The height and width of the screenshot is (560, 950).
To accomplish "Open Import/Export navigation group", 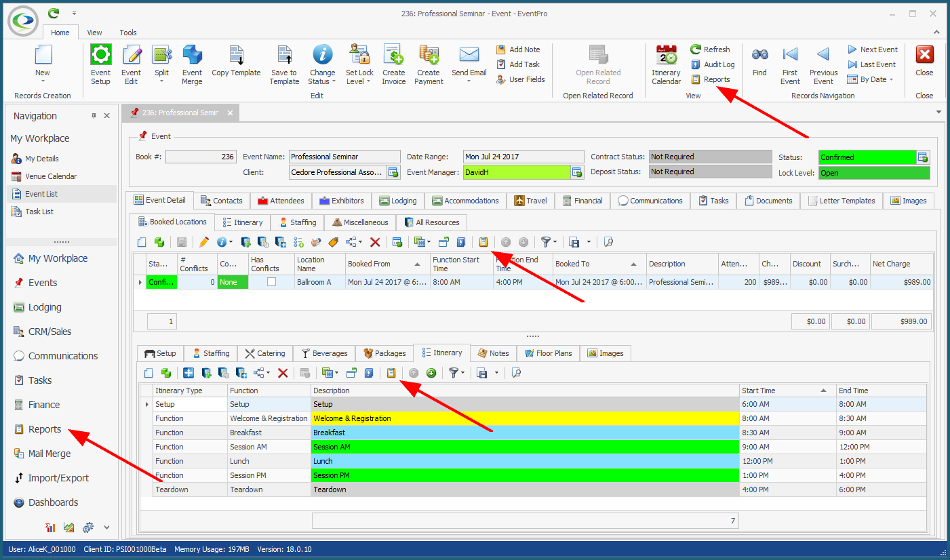I will click(x=58, y=478).
